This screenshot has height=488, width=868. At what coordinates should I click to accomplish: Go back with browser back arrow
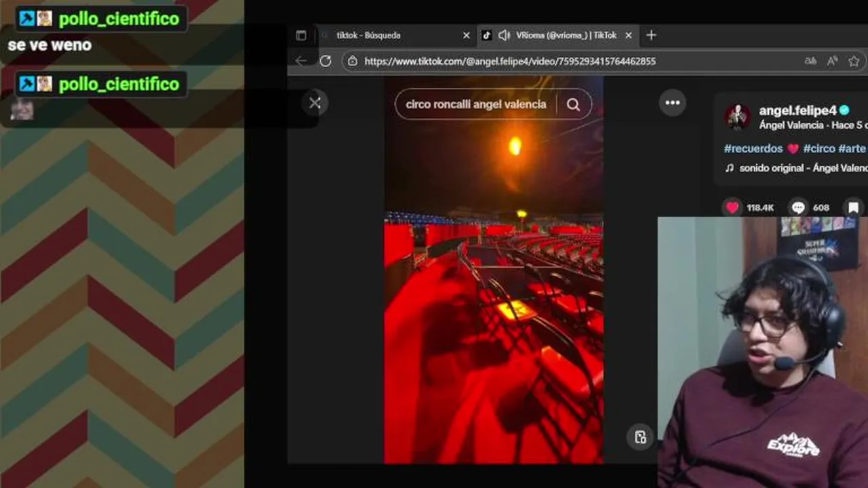point(301,61)
